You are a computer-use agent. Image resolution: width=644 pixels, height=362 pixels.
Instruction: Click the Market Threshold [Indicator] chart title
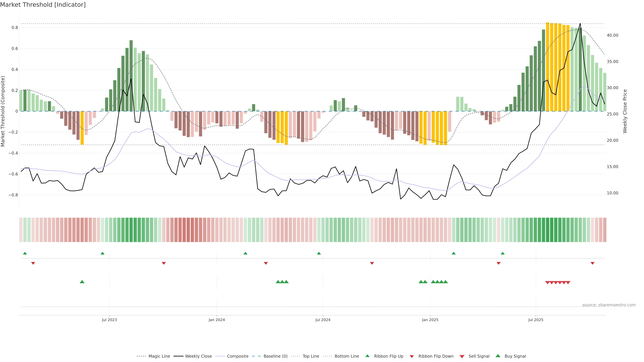(x=43, y=5)
